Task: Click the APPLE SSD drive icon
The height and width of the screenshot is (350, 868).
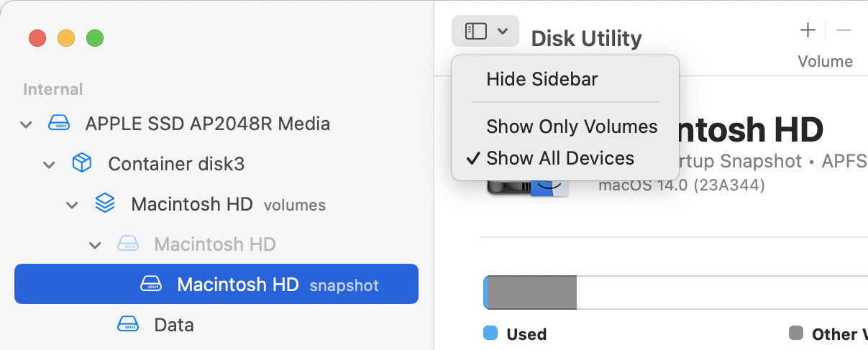Action: tap(59, 124)
